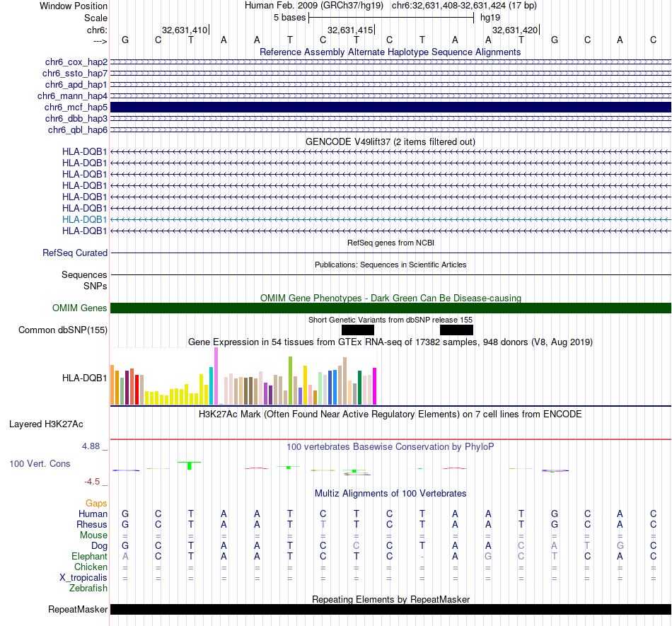Click the Window Position label

click(74, 6)
